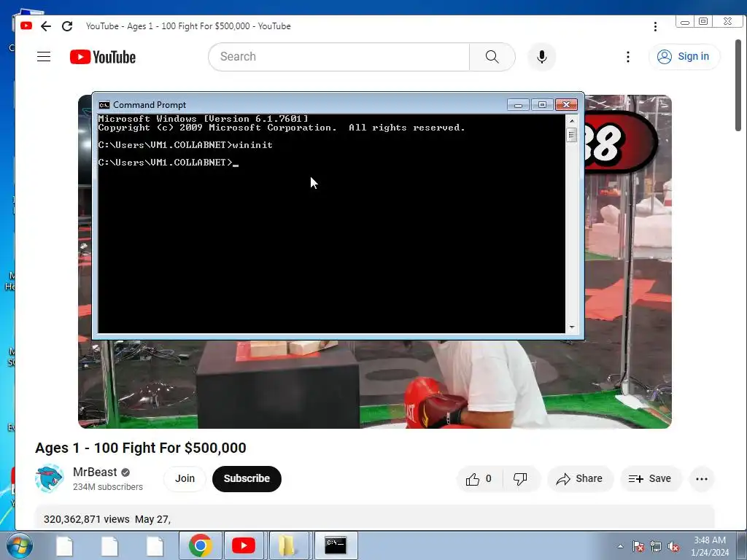Like the video with thumbs up
The height and width of the screenshot is (560, 747).
[x=479, y=478]
